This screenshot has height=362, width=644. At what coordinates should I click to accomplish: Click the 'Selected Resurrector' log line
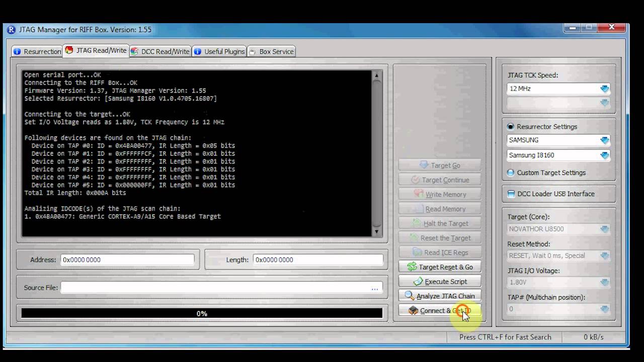(120, 99)
